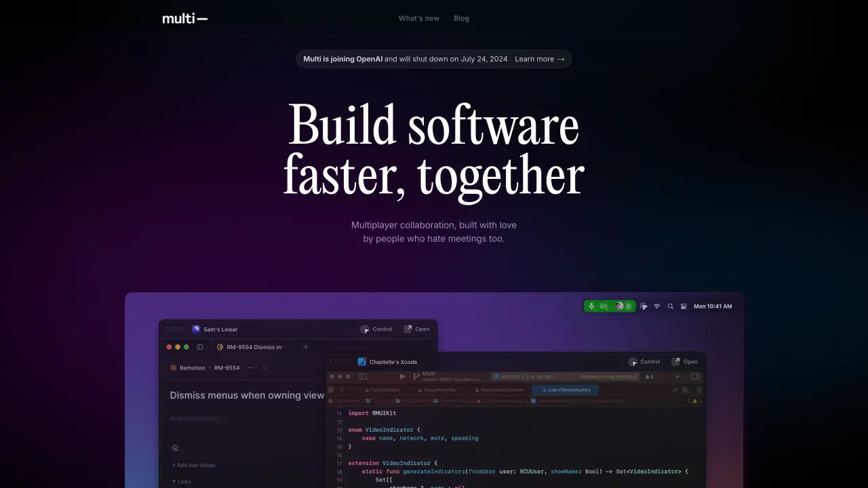Open the three-dots menu beside RM-9554

coord(252,368)
